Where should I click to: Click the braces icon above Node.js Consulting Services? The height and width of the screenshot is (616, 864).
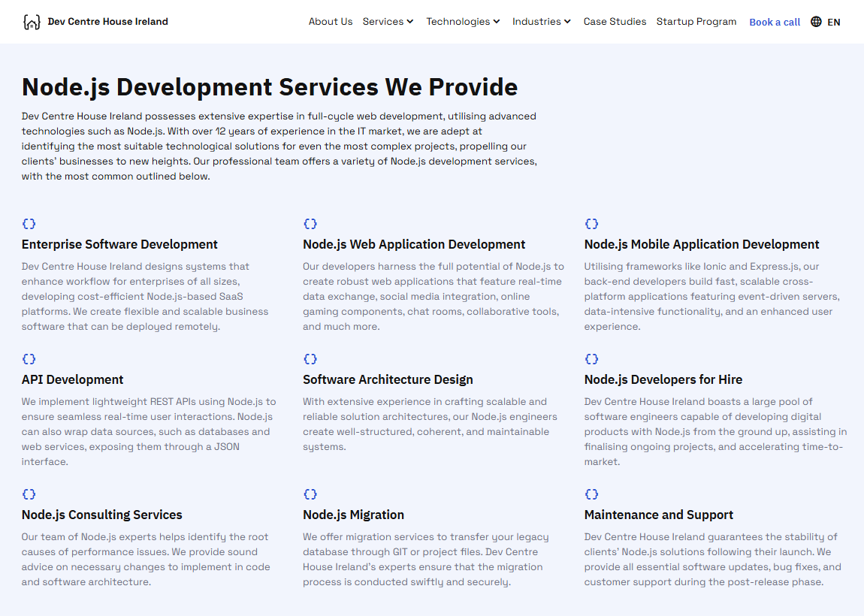[x=29, y=494]
